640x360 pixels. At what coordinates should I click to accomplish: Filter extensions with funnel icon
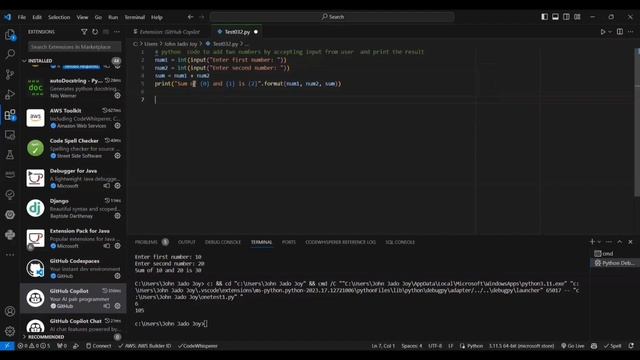[x=84, y=32]
